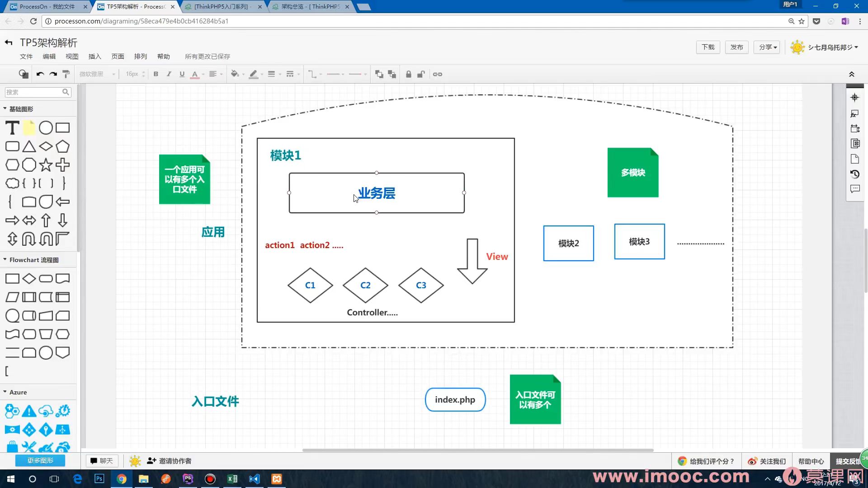This screenshot has width=868, height=488.
Task: Open the 插入 menu
Action: tap(94, 56)
